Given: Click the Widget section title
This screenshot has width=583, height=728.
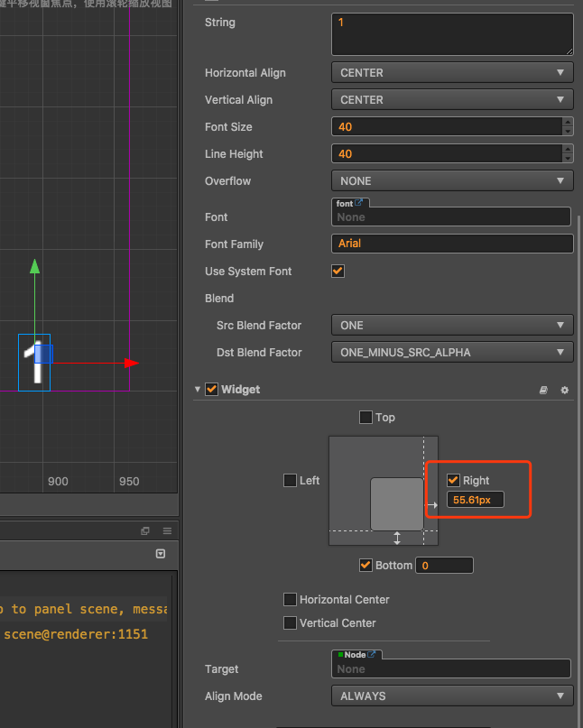Looking at the screenshot, I should [x=241, y=390].
